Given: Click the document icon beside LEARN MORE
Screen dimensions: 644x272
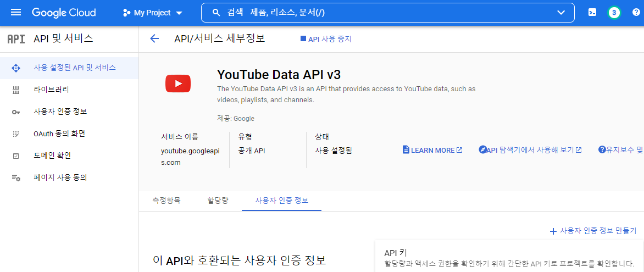Looking at the screenshot, I should tap(406, 150).
